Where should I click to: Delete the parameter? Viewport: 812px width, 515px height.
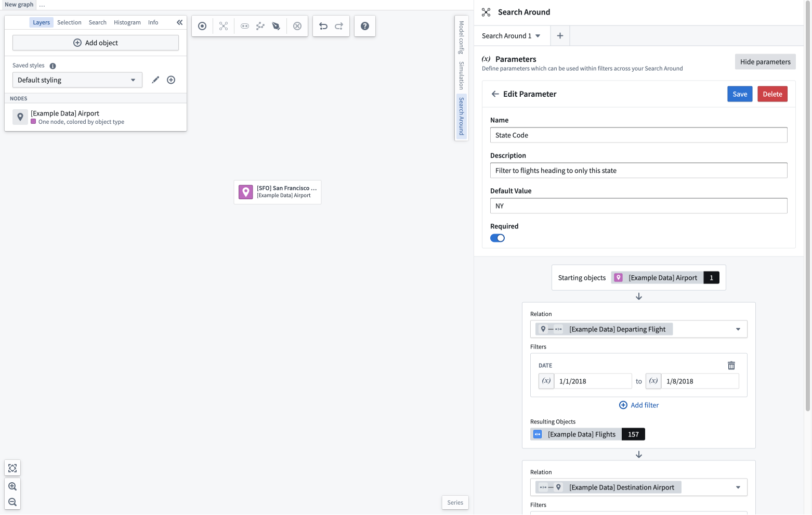click(772, 94)
